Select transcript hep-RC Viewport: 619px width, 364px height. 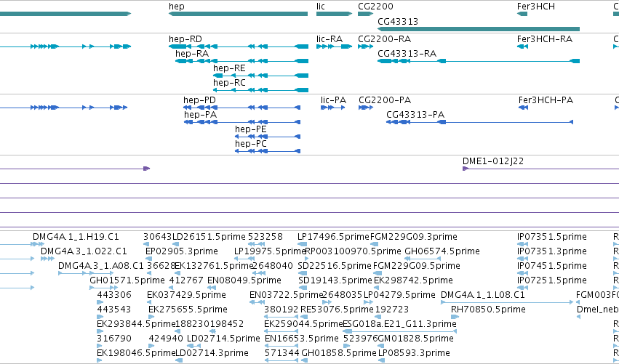coord(260,90)
